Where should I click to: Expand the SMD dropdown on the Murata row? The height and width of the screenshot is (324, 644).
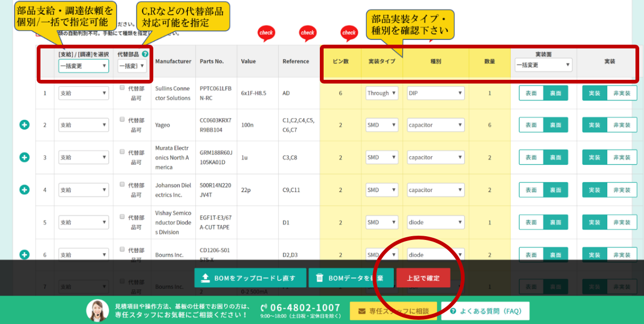tap(382, 157)
